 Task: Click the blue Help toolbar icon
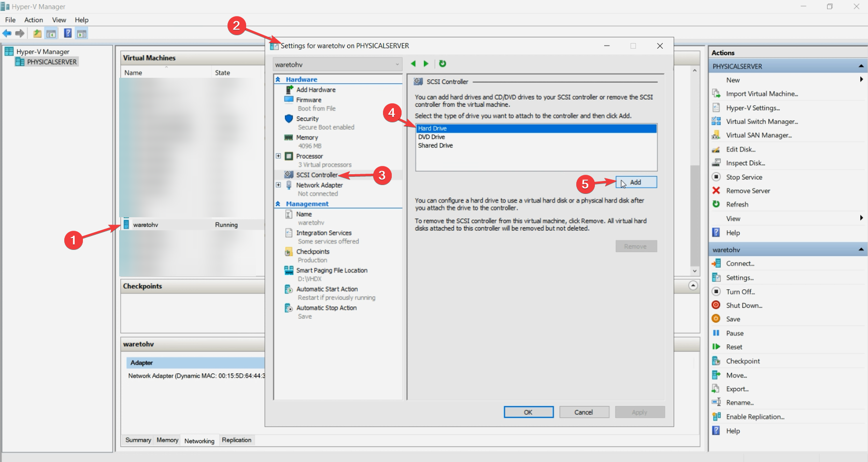(x=68, y=33)
